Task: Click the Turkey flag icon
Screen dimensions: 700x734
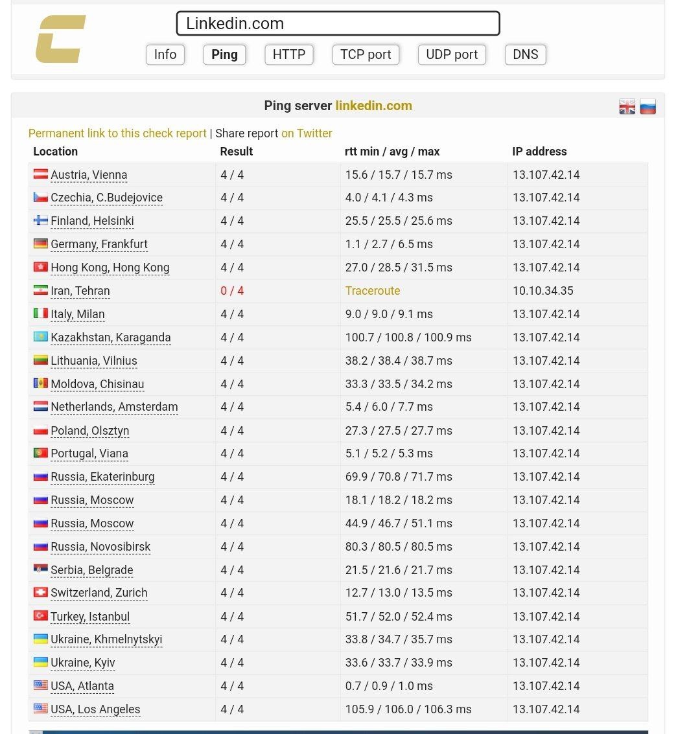Action: (x=41, y=615)
